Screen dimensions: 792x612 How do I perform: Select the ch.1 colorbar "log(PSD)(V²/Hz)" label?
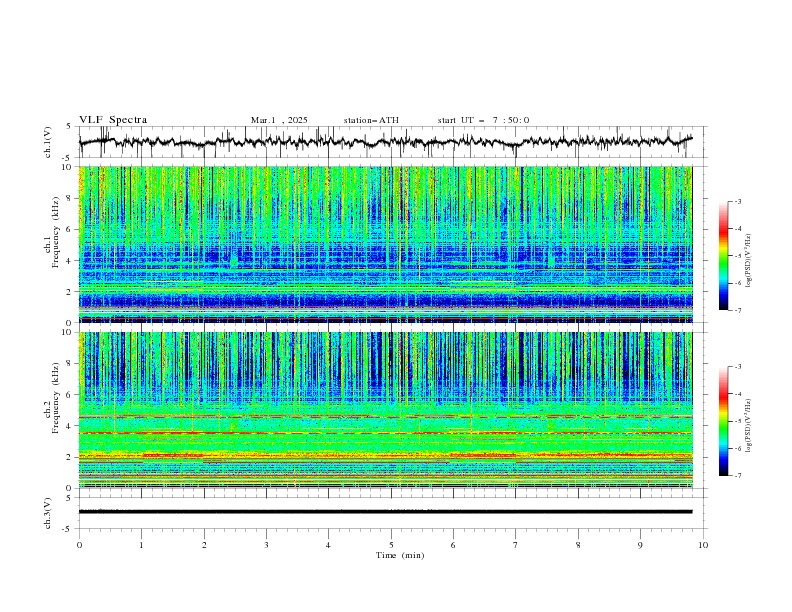pos(749,261)
